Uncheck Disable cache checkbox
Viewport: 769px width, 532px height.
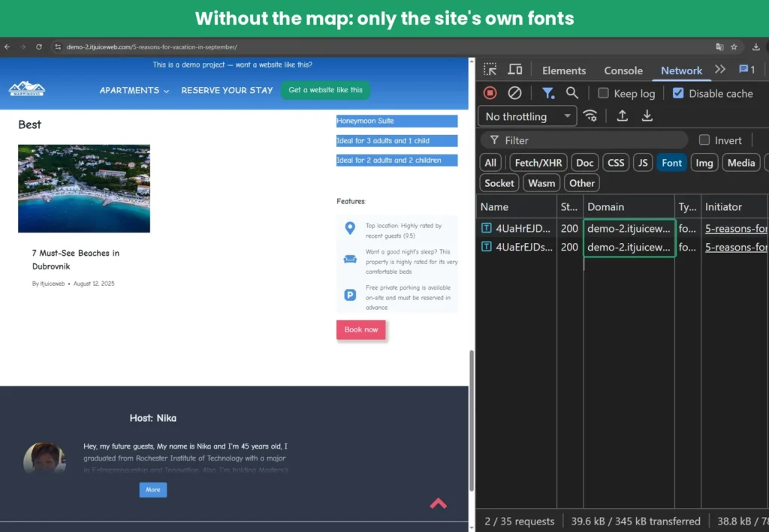click(x=678, y=93)
